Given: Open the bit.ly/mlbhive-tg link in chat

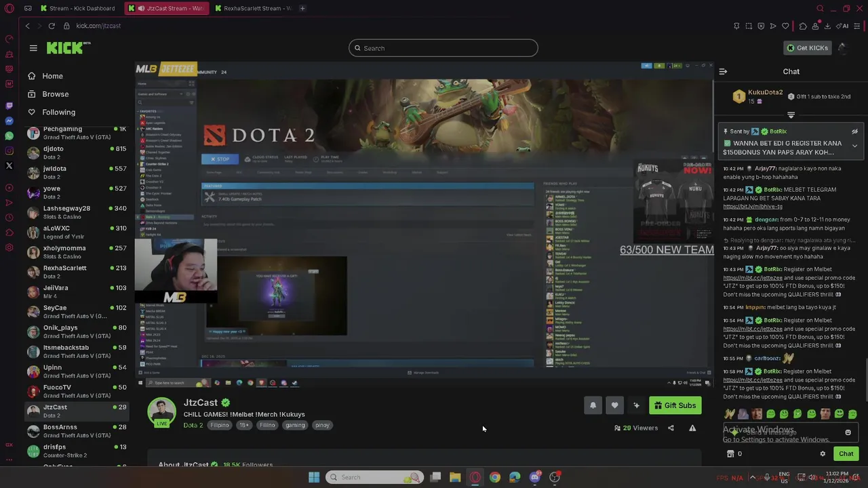Looking at the screenshot, I should coord(753,207).
